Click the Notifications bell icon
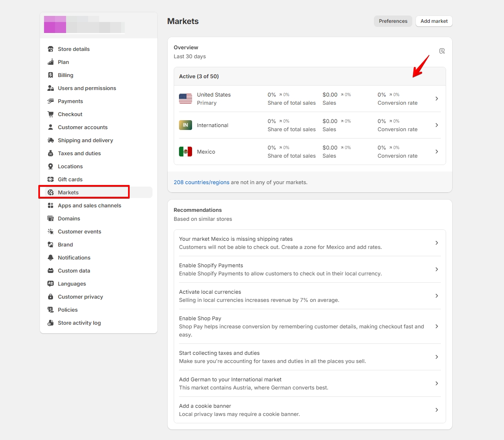This screenshot has width=504, height=440. pos(51,257)
